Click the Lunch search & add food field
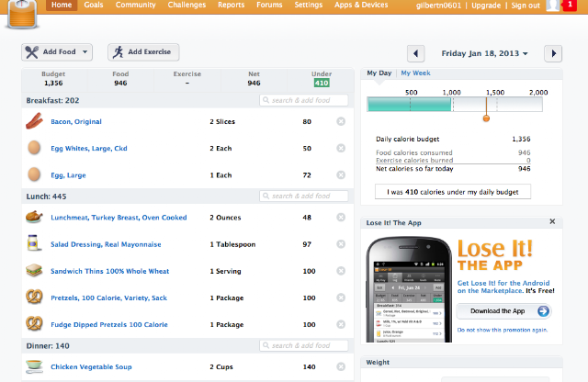The width and height of the screenshot is (588, 382). click(304, 197)
